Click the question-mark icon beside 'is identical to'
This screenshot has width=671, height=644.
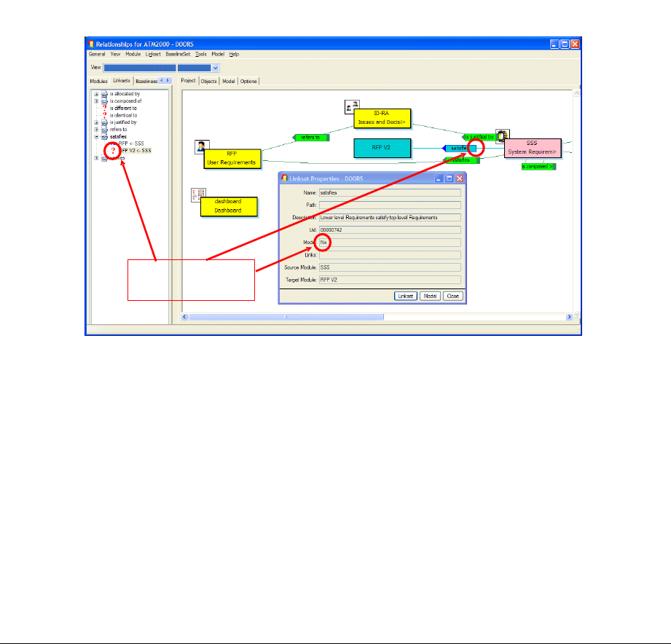104,116
